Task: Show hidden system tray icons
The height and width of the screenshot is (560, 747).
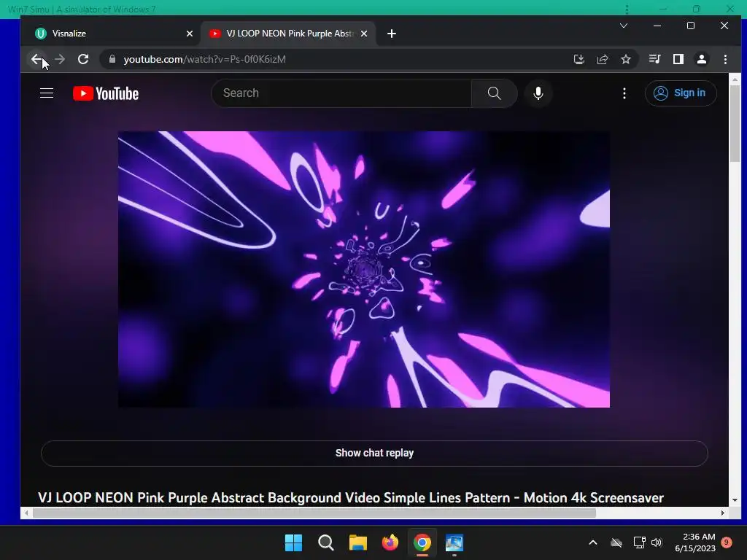Action: tap(593, 542)
